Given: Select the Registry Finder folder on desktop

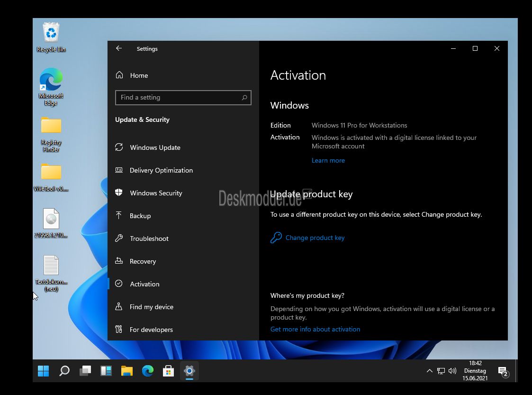Looking at the screenshot, I should pyautogui.click(x=51, y=135).
